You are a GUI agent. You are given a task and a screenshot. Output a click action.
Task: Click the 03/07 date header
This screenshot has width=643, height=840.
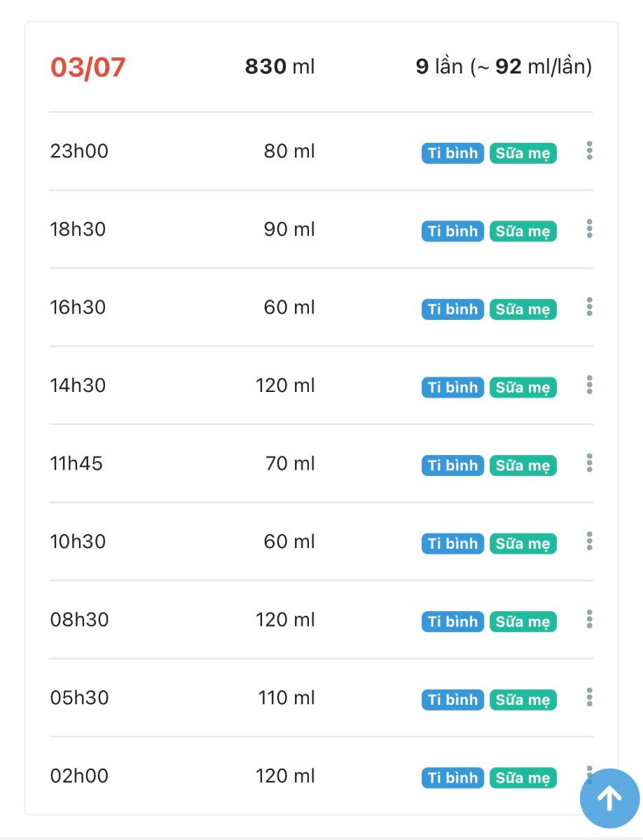tap(88, 68)
